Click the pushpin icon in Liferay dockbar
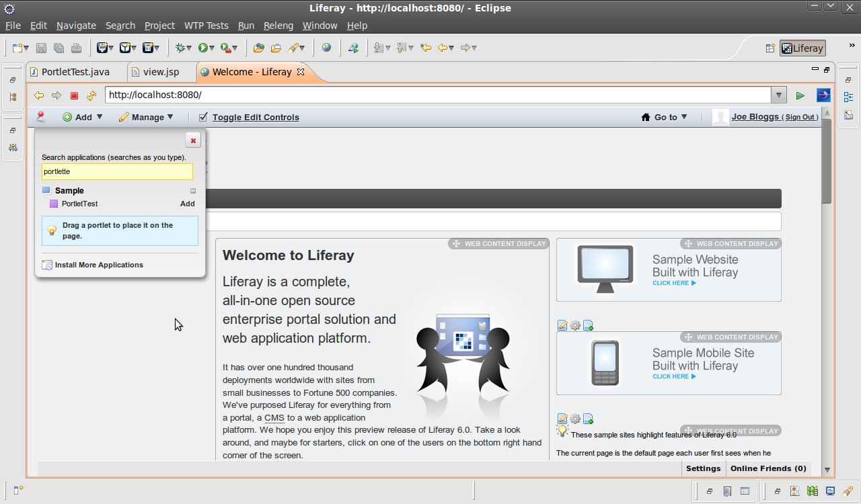This screenshot has width=861, height=504. coord(41,117)
